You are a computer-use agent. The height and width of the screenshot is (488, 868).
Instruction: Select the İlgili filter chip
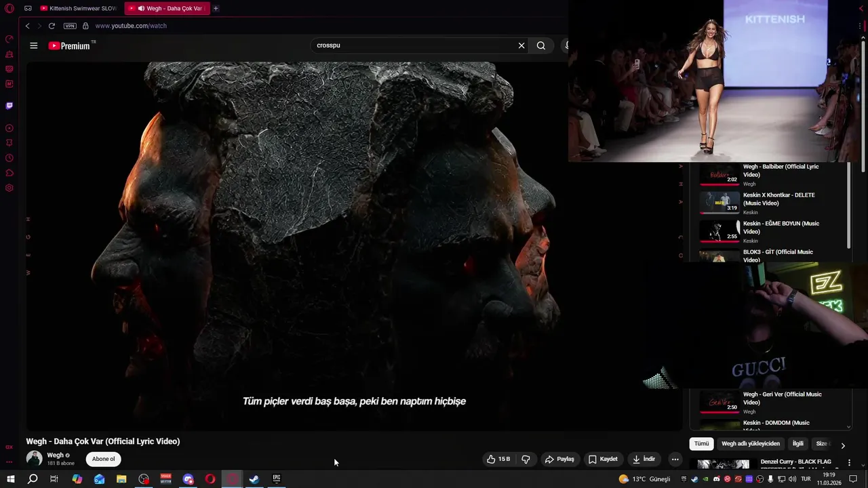pos(798,444)
